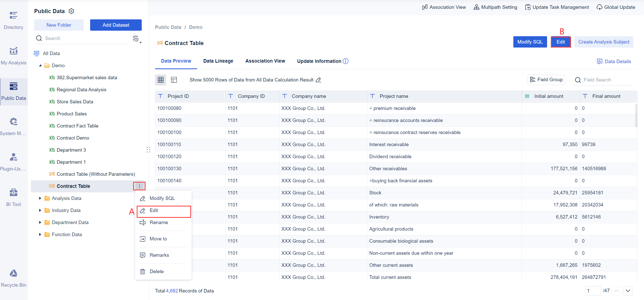The width and height of the screenshot is (644, 300).
Task: Expand the Industry Data folder
Action: point(40,210)
